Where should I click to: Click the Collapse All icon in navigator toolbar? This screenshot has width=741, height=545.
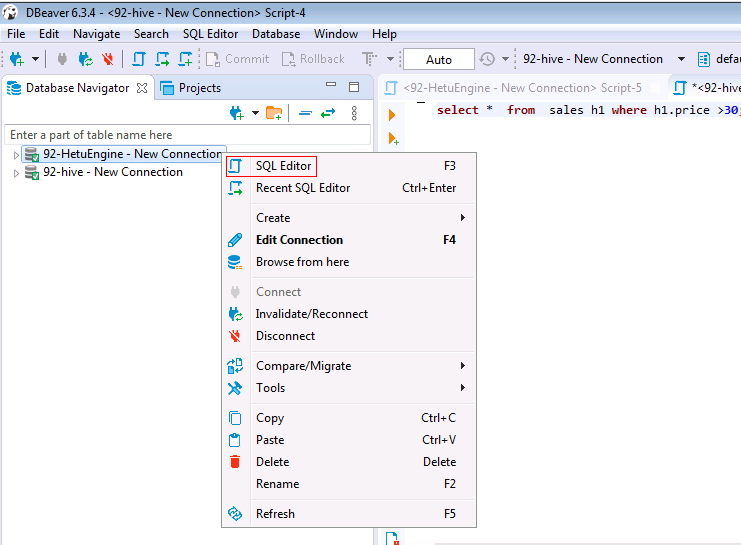pyautogui.click(x=305, y=113)
